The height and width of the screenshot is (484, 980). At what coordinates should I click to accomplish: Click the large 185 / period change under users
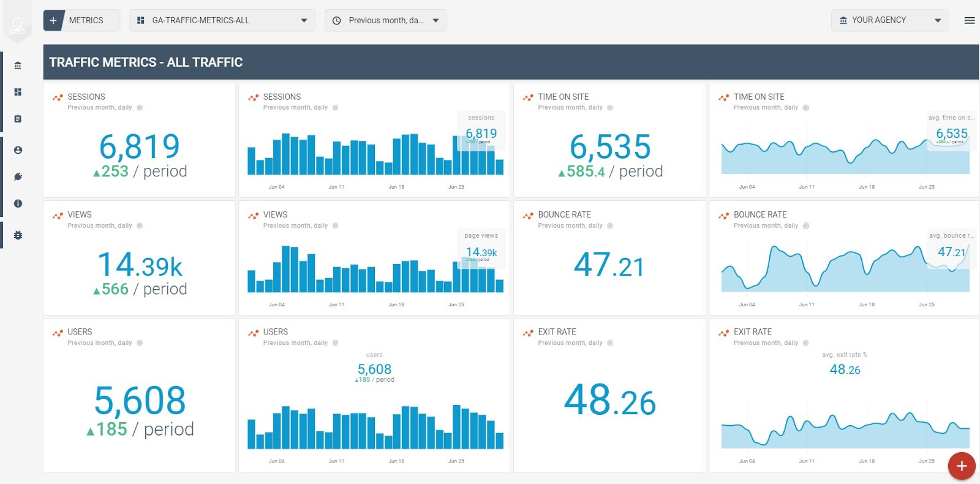coord(140,429)
